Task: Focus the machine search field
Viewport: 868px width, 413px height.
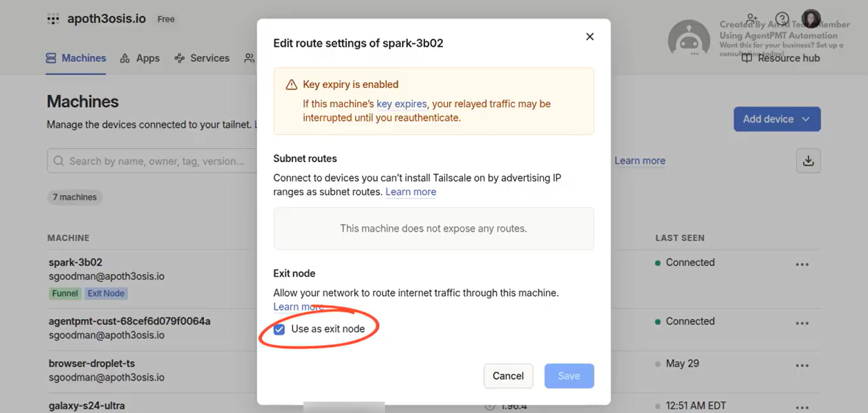Action: 152,161
